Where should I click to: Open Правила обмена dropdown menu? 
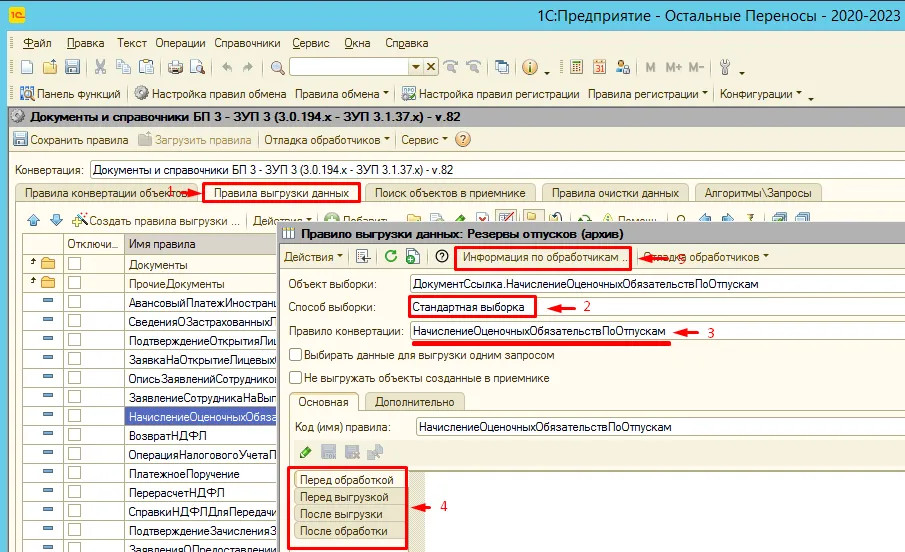pos(342,94)
